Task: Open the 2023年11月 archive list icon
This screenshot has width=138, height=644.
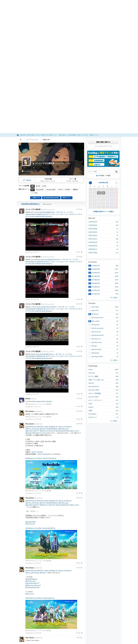Action: point(90,294)
